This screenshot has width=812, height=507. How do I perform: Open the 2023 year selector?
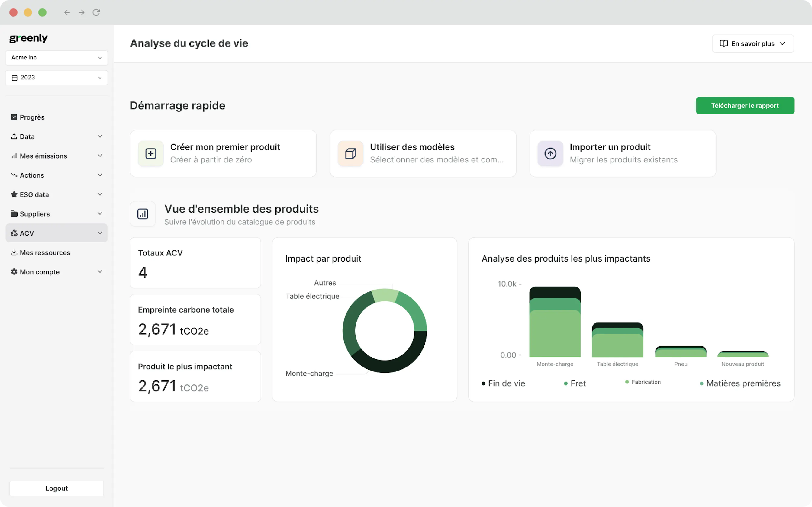click(x=57, y=78)
